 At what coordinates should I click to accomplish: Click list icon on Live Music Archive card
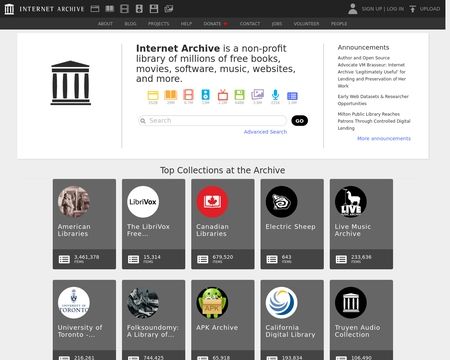click(341, 259)
